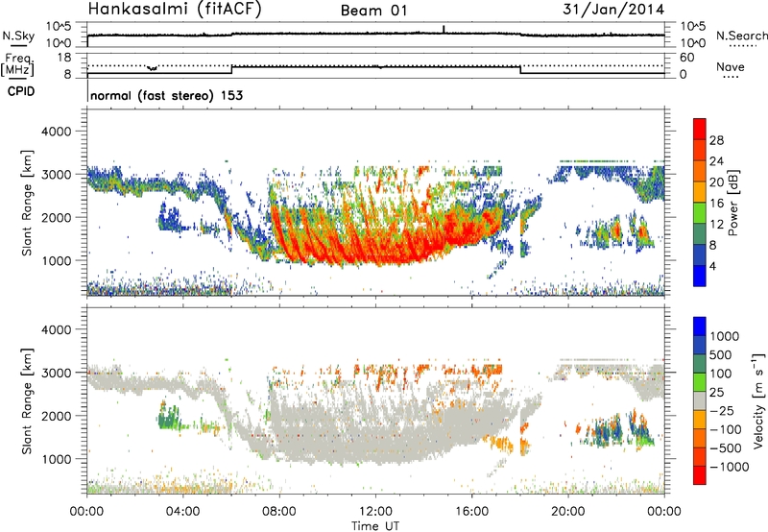This screenshot has height=532, width=768.
Task: Click the 12:00 time tick label
Action: pos(375,512)
